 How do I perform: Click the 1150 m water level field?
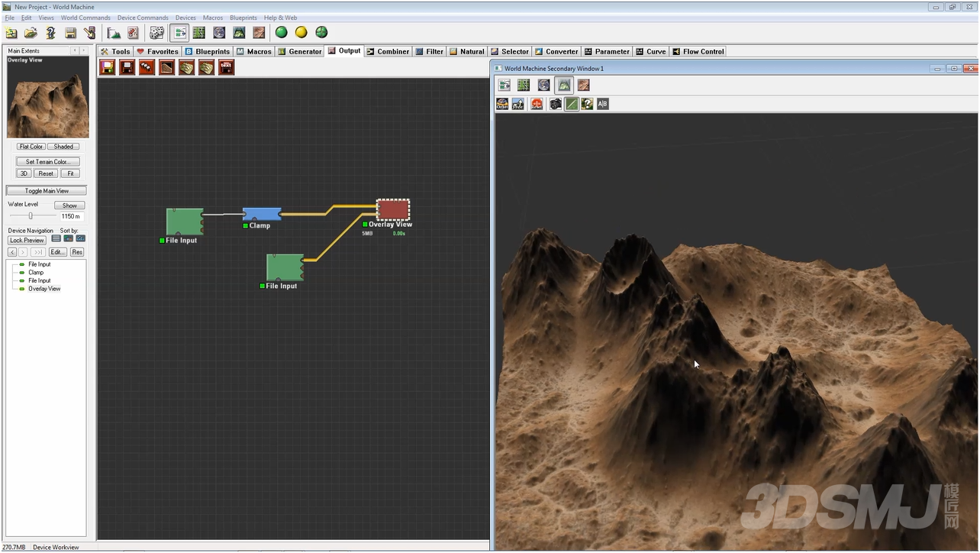click(71, 216)
